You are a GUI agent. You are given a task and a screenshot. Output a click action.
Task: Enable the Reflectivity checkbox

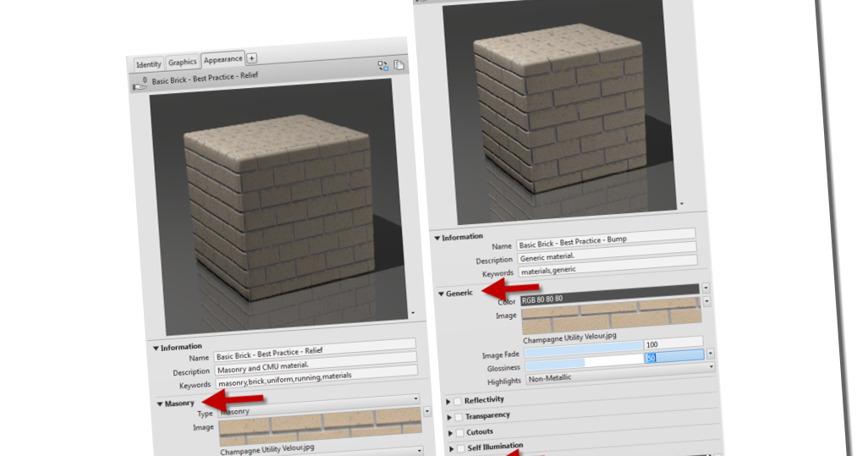457,401
